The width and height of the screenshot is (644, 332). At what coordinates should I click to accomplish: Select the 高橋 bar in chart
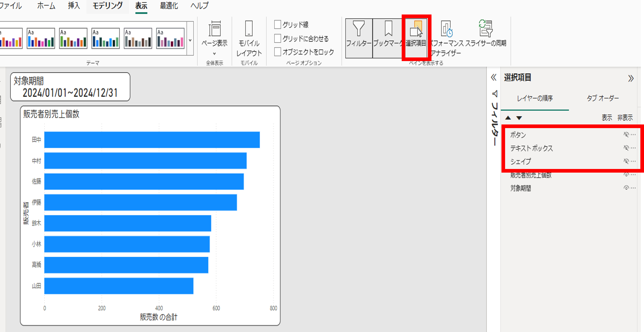point(126,265)
